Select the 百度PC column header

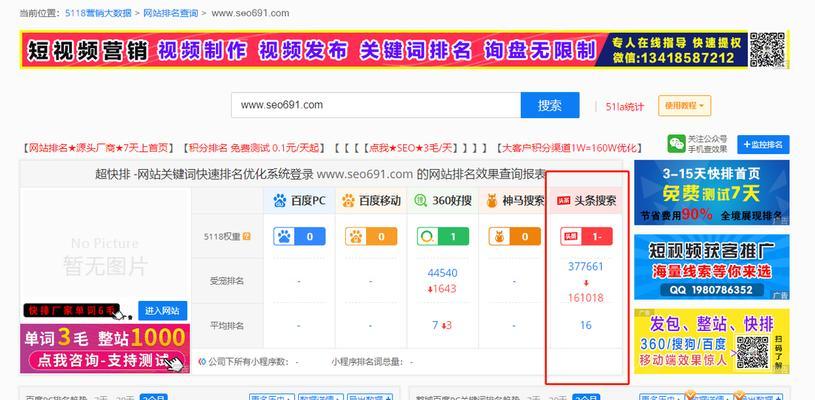click(299, 201)
